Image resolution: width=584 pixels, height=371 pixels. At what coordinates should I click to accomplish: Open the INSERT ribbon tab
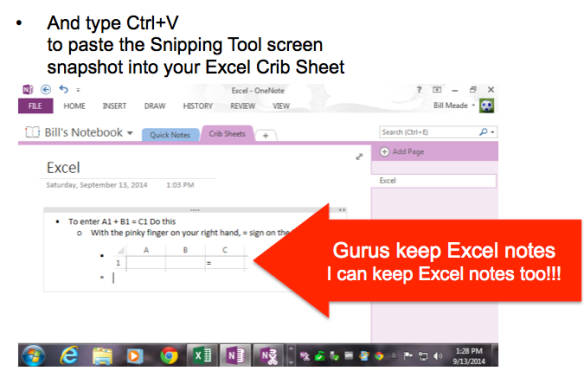(114, 106)
